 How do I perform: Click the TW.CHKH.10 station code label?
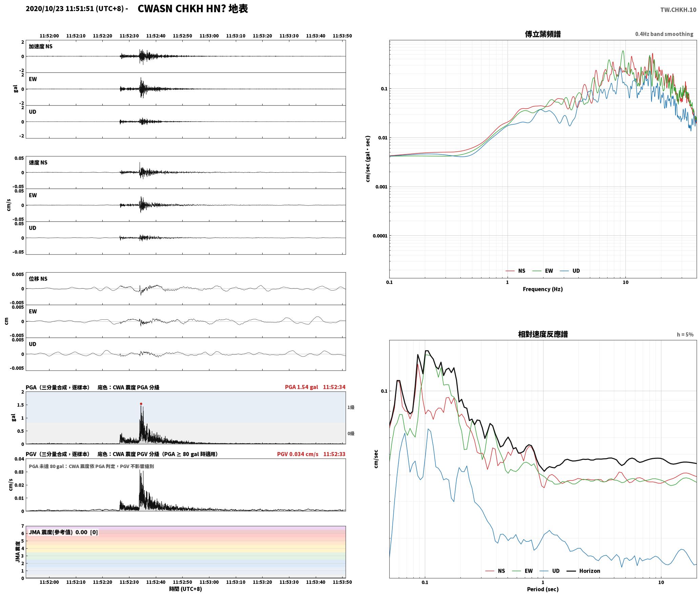(678, 10)
